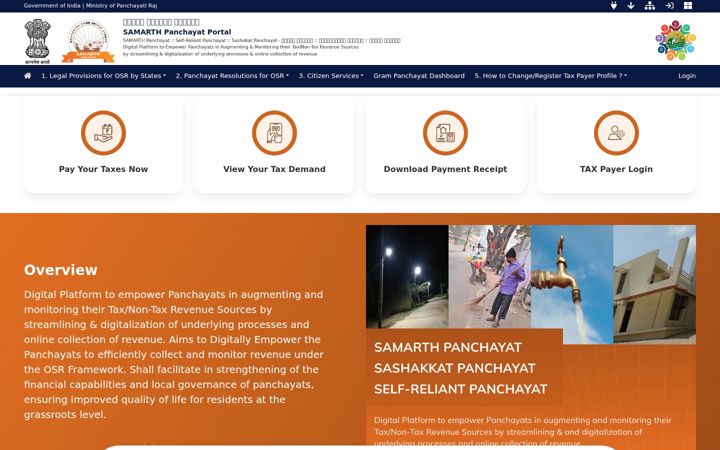Image resolution: width=720 pixels, height=450 pixels.
Task: Click the down arrow icon in top bar
Action: [x=631, y=6]
